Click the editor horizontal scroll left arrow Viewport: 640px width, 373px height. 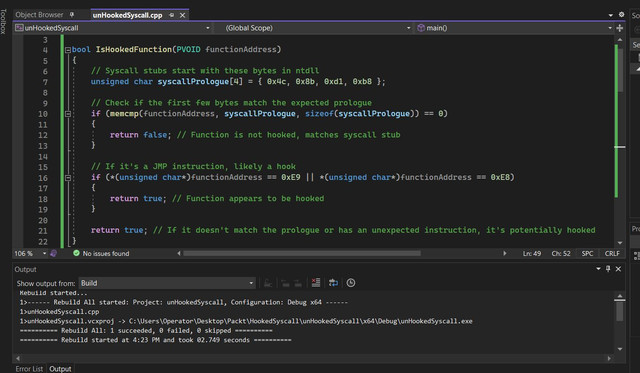click(178, 253)
